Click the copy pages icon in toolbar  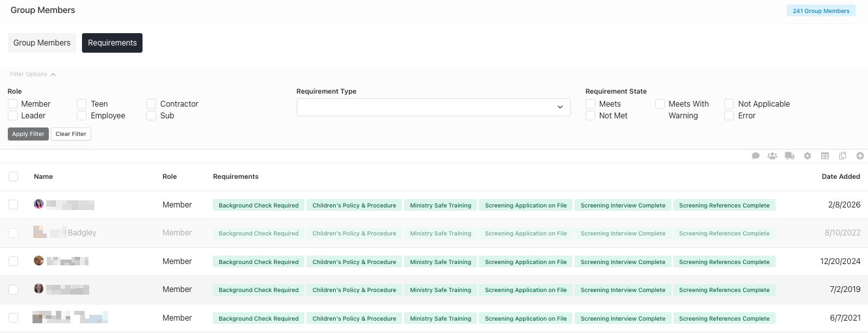coord(843,156)
